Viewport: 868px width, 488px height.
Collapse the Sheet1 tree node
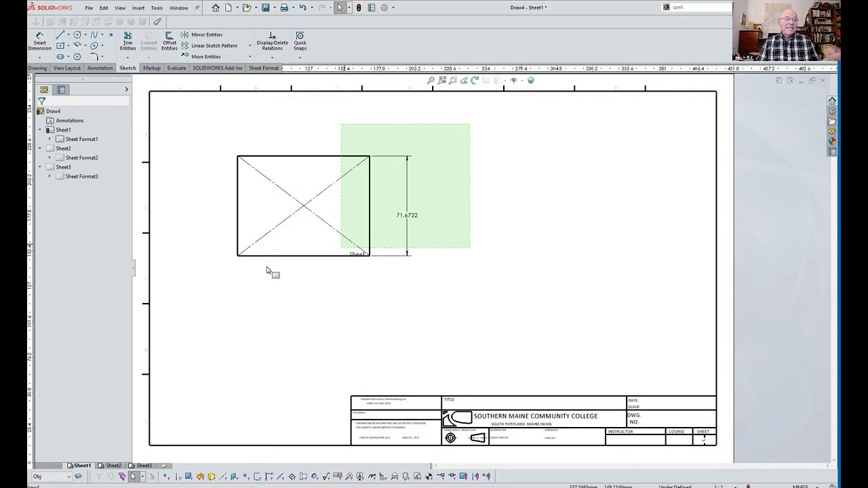[x=39, y=129]
